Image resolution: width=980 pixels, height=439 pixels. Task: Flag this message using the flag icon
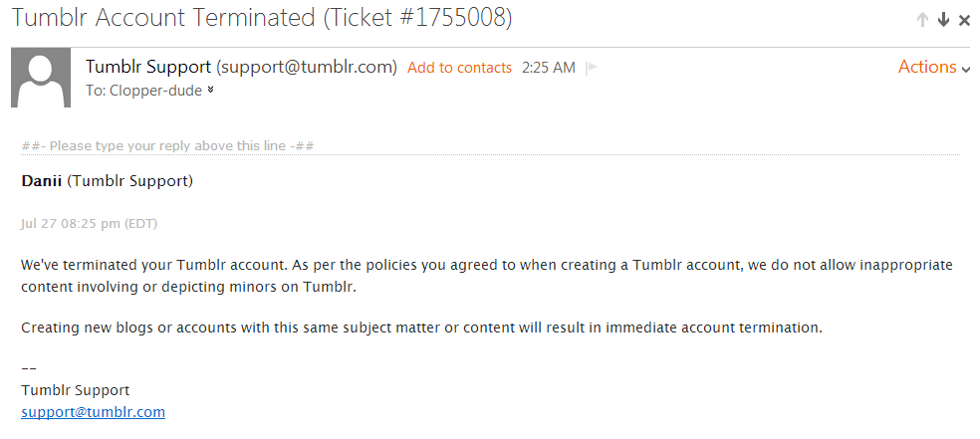[x=592, y=68]
